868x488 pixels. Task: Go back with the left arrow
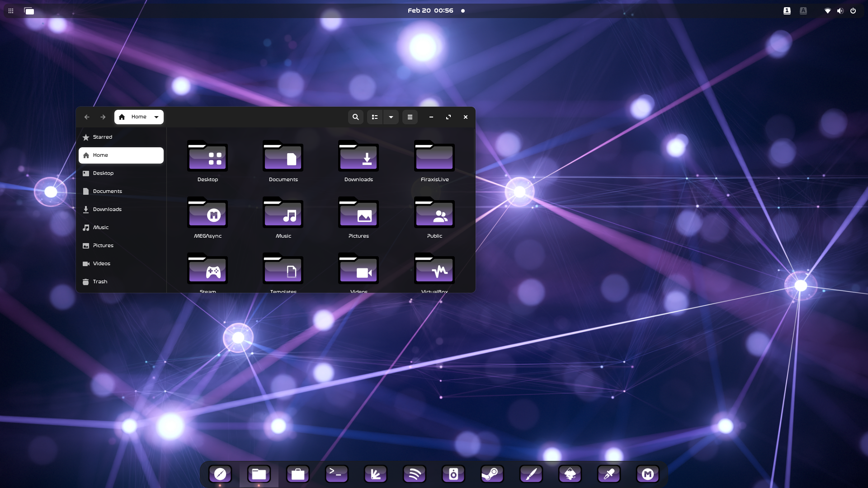[x=87, y=117]
